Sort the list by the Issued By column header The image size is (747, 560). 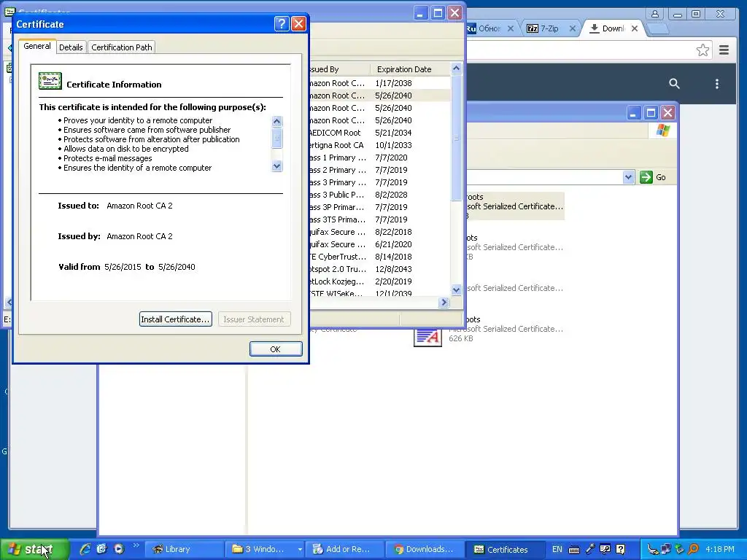[339, 69]
